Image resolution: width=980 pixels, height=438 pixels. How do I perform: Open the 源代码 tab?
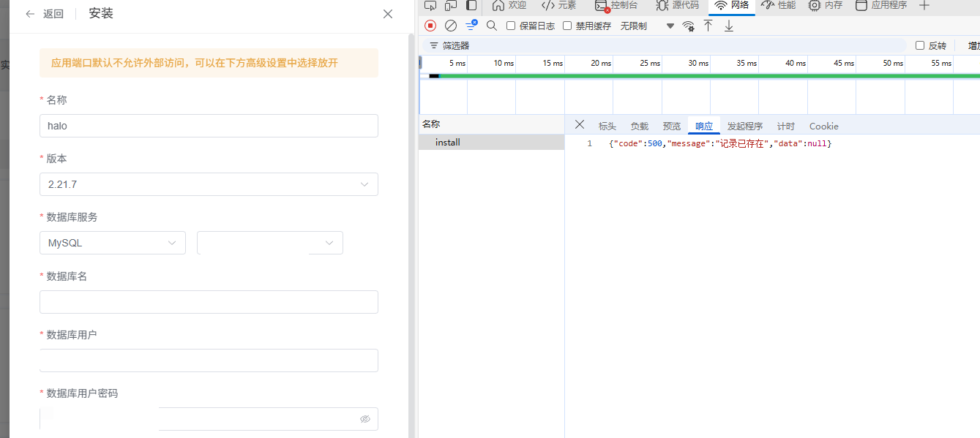click(678, 5)
